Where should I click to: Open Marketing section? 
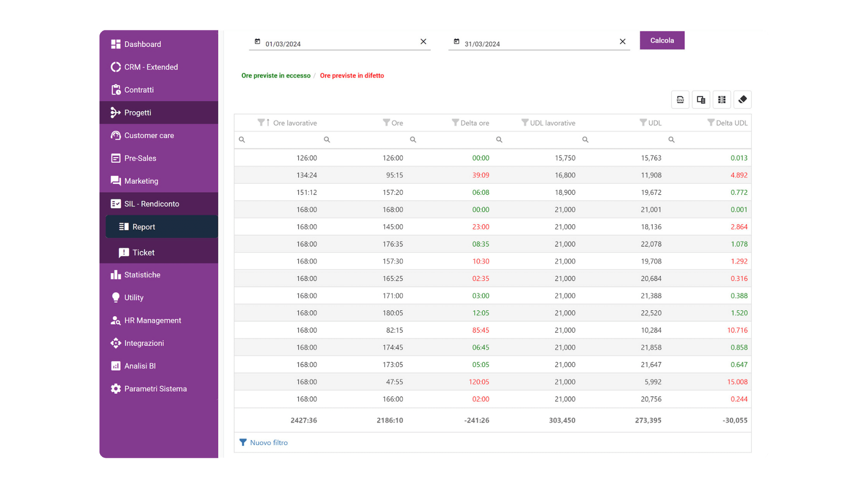pyautogui.click(x=159, y=181)
